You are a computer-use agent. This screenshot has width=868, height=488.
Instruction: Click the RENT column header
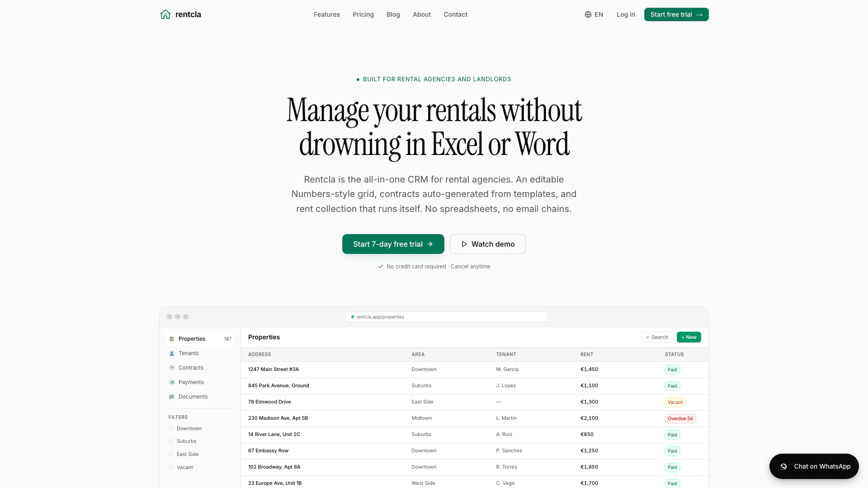click(587, 355)
